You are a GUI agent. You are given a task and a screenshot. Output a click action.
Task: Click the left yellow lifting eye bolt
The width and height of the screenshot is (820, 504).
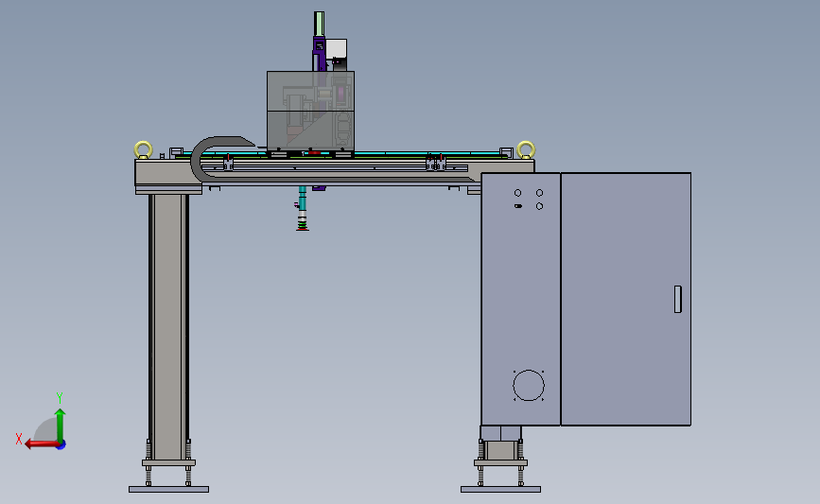[144, 150]
